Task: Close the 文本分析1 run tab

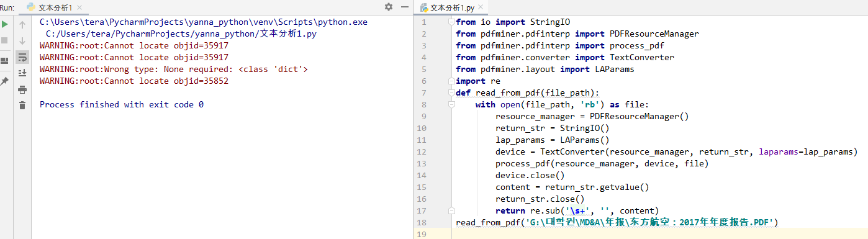Action: point(79,7)
